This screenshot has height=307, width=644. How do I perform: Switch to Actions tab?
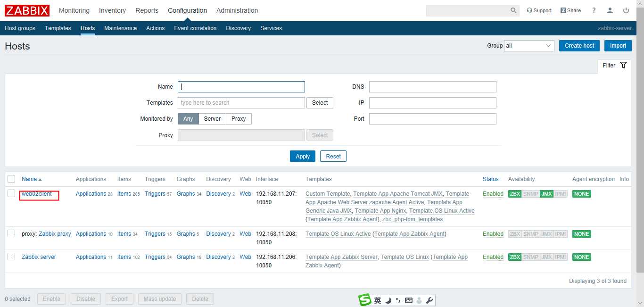coord(156,28)
